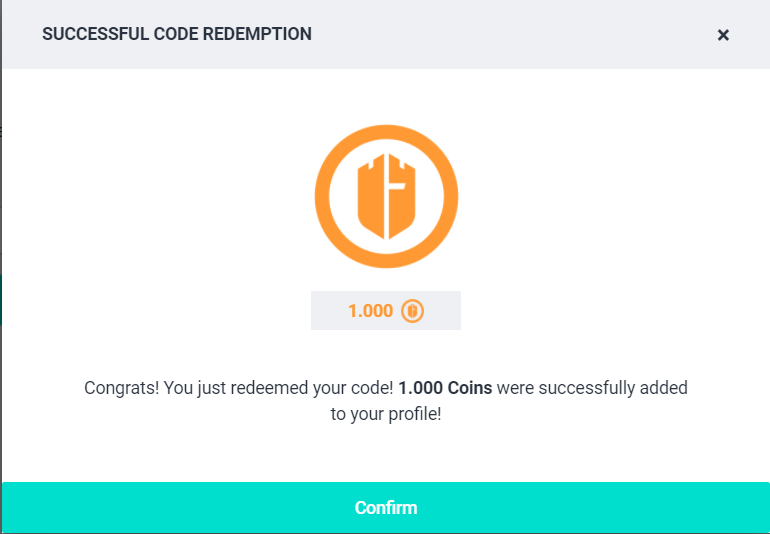Click "were successfully added" in the message
The image size is (770, 534).
click(x=592, y=387)
